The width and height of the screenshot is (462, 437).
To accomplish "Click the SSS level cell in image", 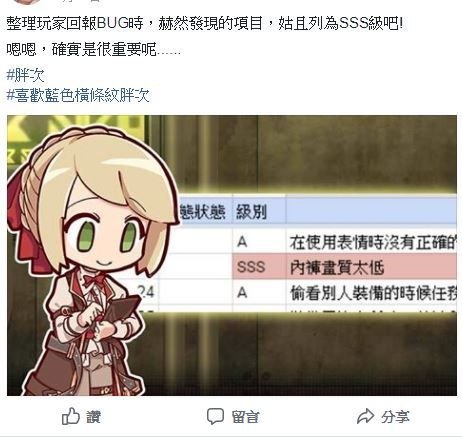I will click(x=251, y=267).
